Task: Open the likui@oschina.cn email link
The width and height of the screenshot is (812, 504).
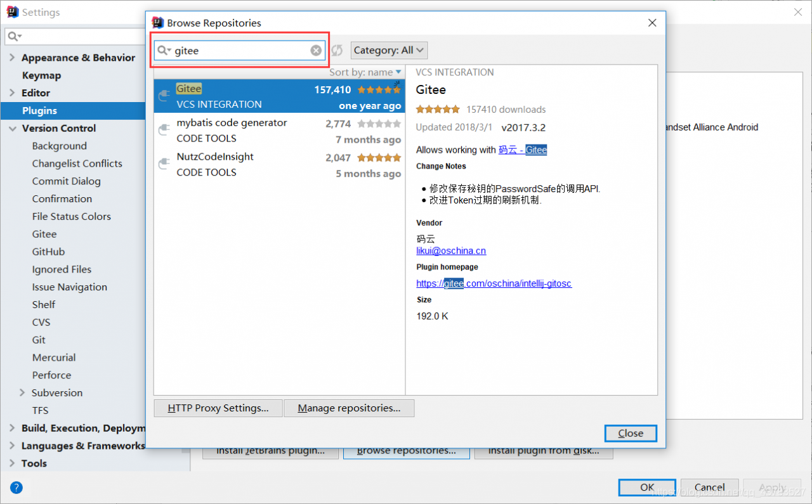Action: [x=451, y=251]
